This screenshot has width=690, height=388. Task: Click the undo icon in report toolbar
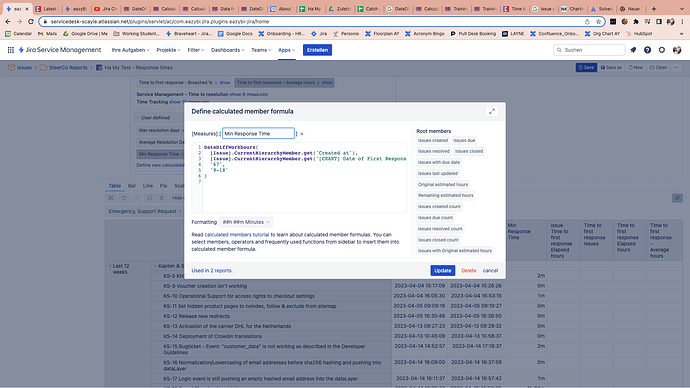pyautogui.click(x=124, y=198)
